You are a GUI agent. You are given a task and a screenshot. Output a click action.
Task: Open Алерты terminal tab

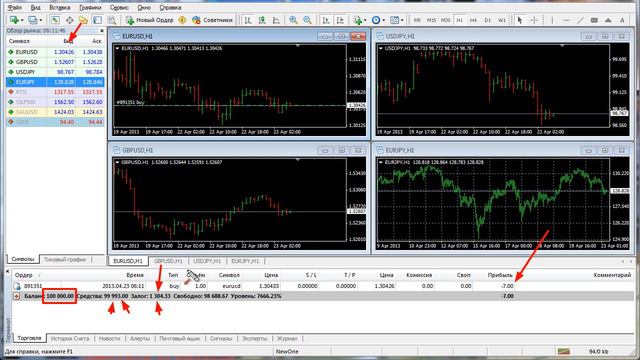point(140,338)
